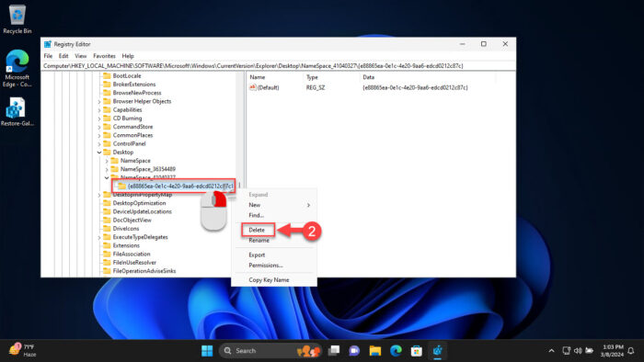Choose Delete from the context menu

click(x=257, y=230)
